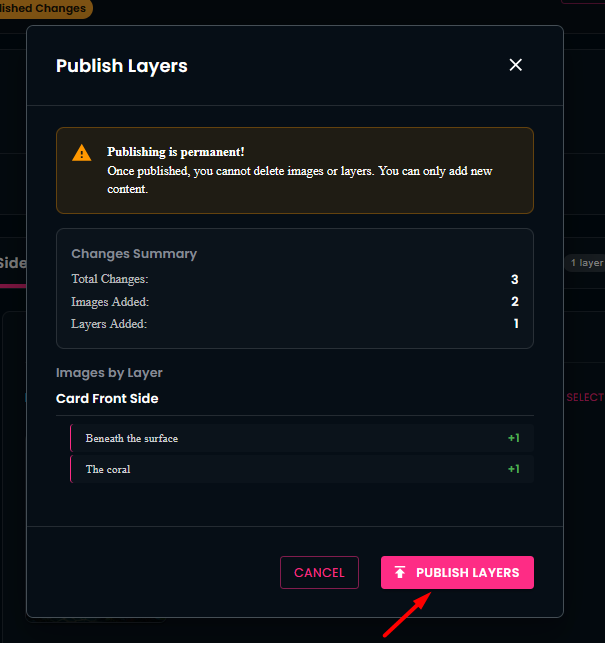Click the 'Publishing is permanent!' warning text
This screenshot has height=645, width=605.
coord(176,152)
